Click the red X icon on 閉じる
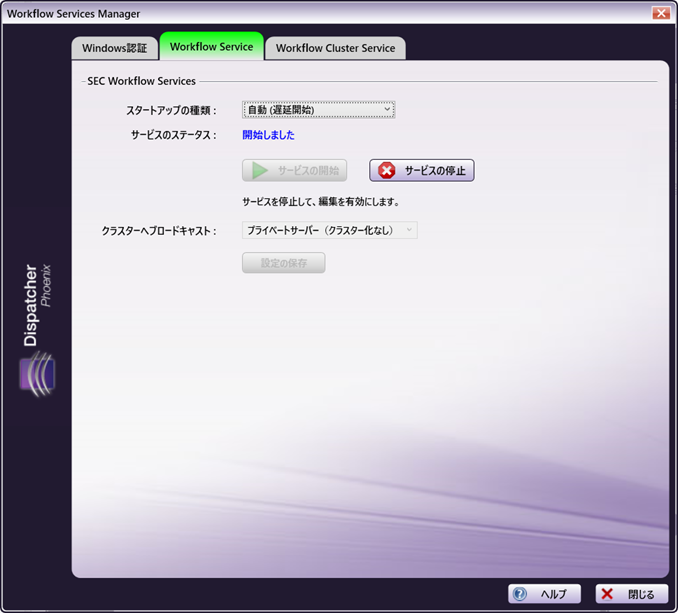Screen dimensions: 678x613 tap(607, 594)
